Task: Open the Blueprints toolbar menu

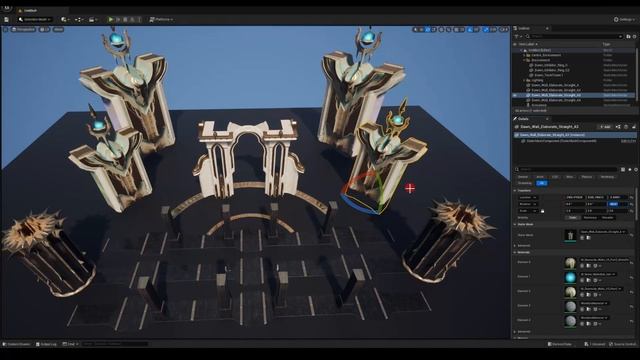Action: 79,19
